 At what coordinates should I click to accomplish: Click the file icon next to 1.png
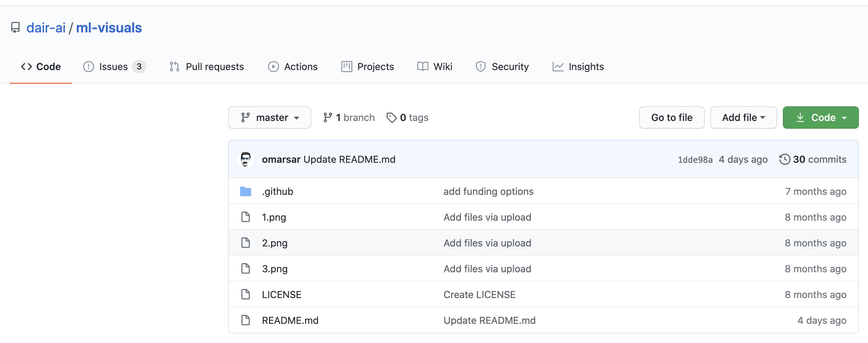(246, 217)
